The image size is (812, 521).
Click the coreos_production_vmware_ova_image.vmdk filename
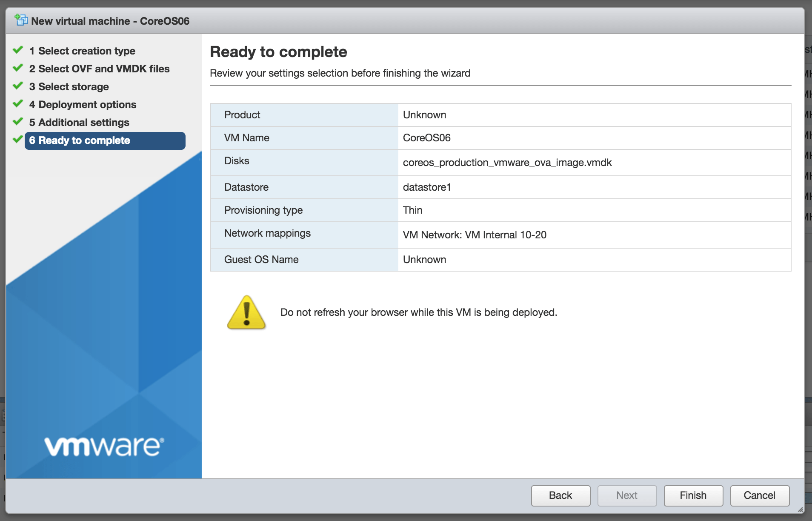point(507,162)
